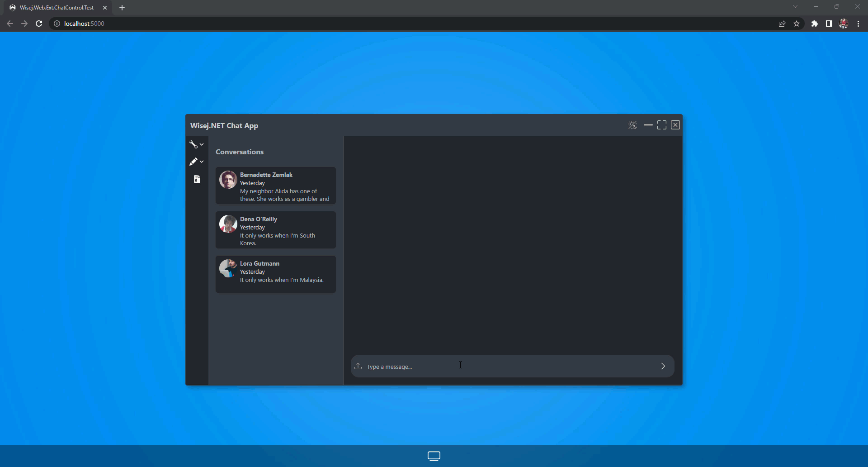Go back using the browser back arrow
868x467 pixels.
pos(10,24)
